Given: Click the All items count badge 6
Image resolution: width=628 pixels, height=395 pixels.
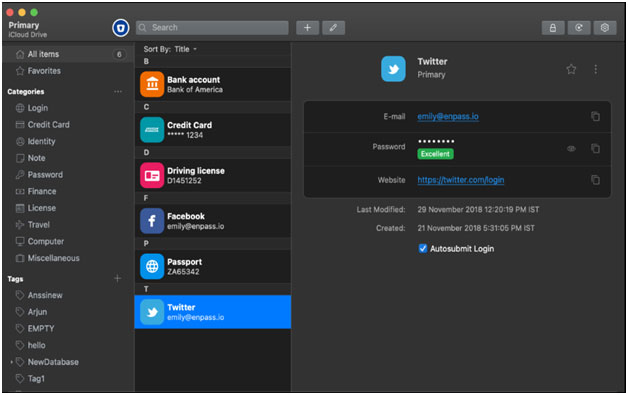Looking at the screenshot, I should click(119, 54).
